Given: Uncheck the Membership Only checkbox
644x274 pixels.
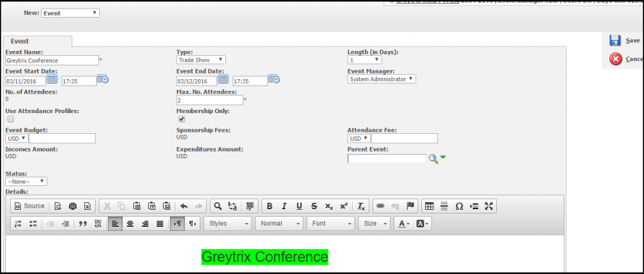Looking at the screenshot, I should click(182, 119).
